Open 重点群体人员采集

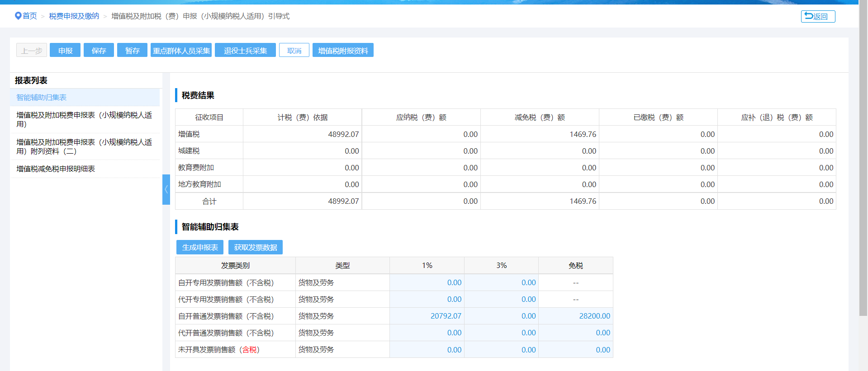[x=181, y=50]
